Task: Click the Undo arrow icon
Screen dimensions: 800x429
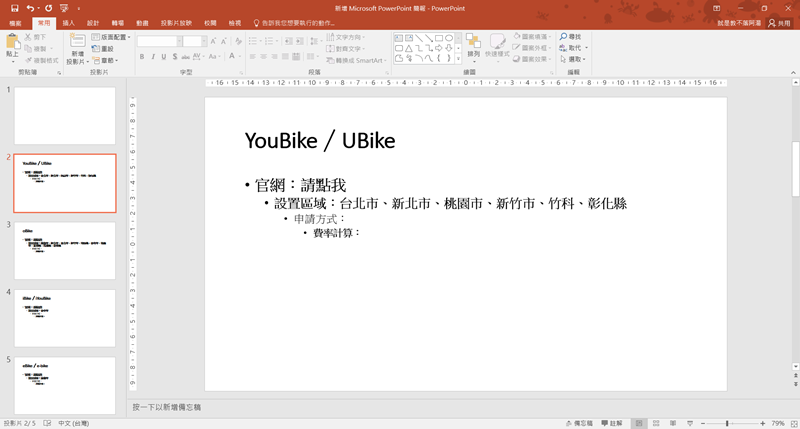Action: pyautogui.click(x=31, y=8)
